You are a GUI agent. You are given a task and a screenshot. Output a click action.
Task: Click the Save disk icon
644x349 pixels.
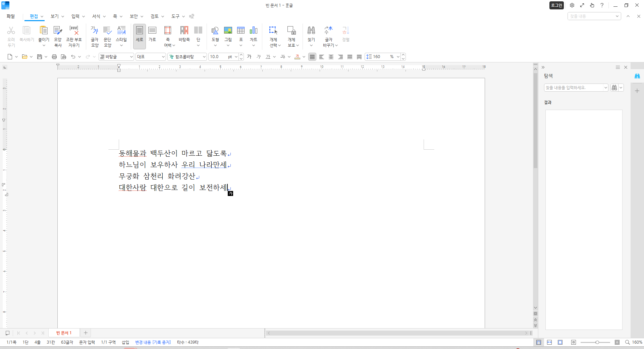click(40, 57)
